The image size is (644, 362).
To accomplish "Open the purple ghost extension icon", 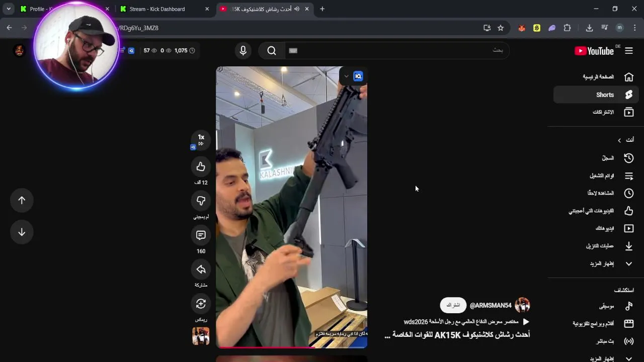I will point(552,28).
